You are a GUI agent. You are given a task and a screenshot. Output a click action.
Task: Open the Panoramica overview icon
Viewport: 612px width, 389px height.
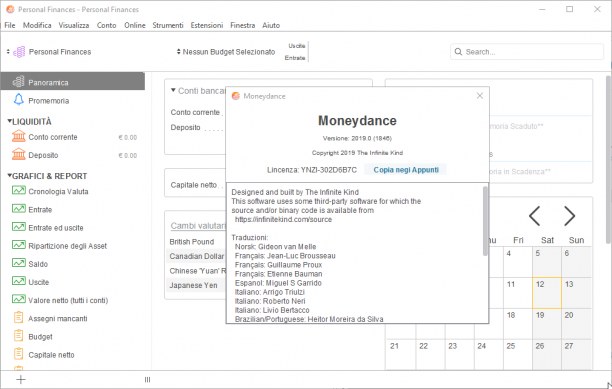[x=18, y=82]
